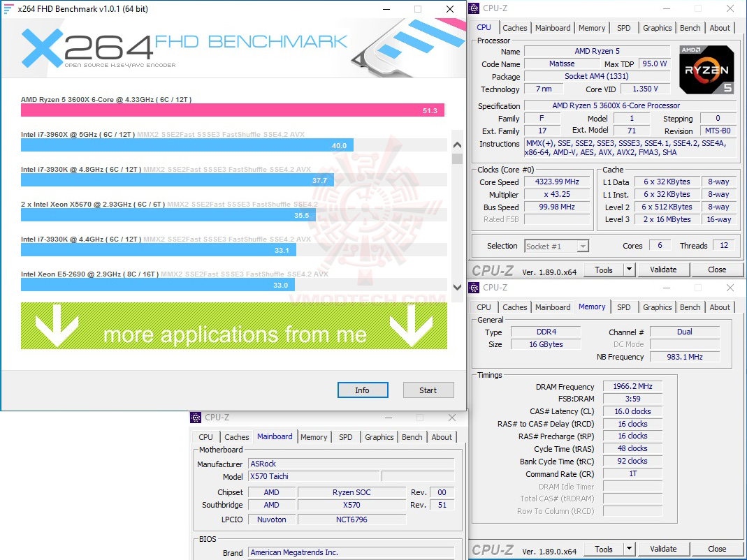The height and width of the screenshot is (560, 747).
Task: Click the green 'more applications from me' banner
Action: point(234,326)
